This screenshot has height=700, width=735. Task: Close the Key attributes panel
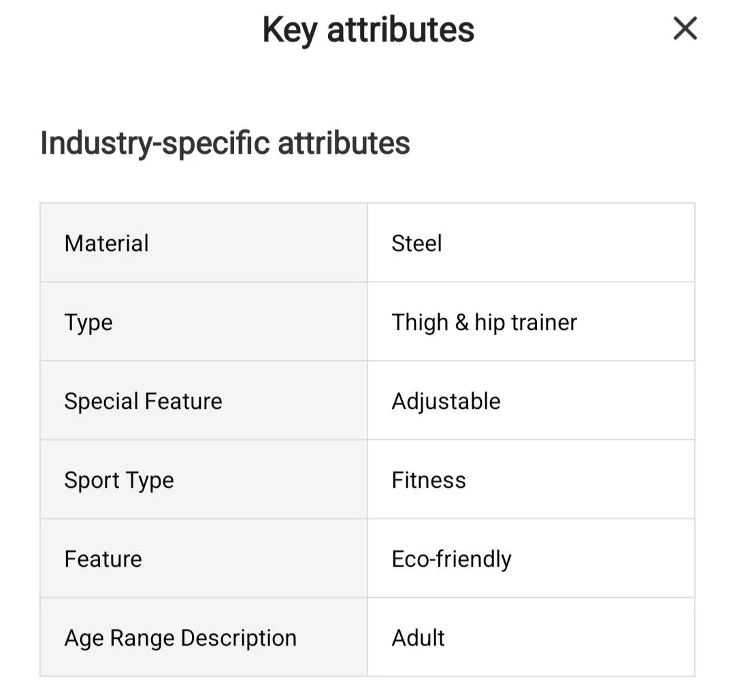click(x=685, y=29)
